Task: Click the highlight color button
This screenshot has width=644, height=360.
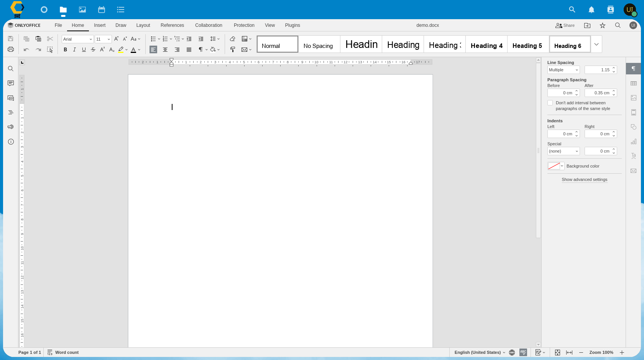Action: (x=121, y=49)
